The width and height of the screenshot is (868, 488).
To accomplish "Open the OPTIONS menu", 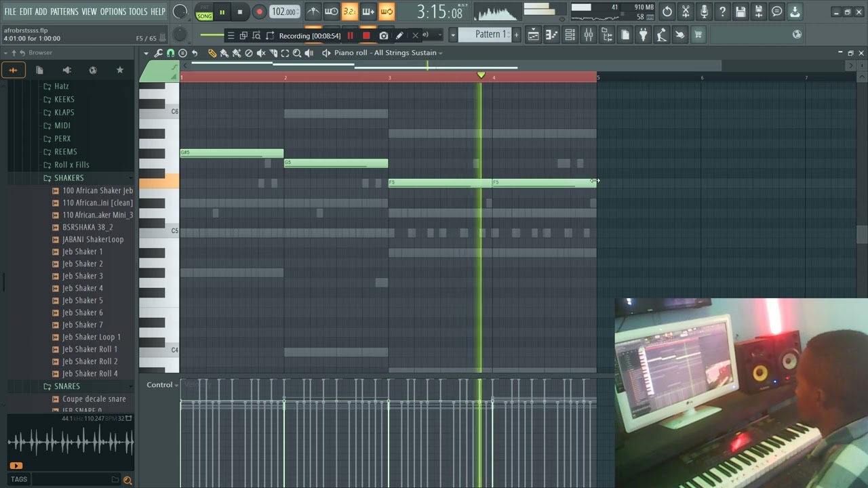I will (x=113, y=12).
